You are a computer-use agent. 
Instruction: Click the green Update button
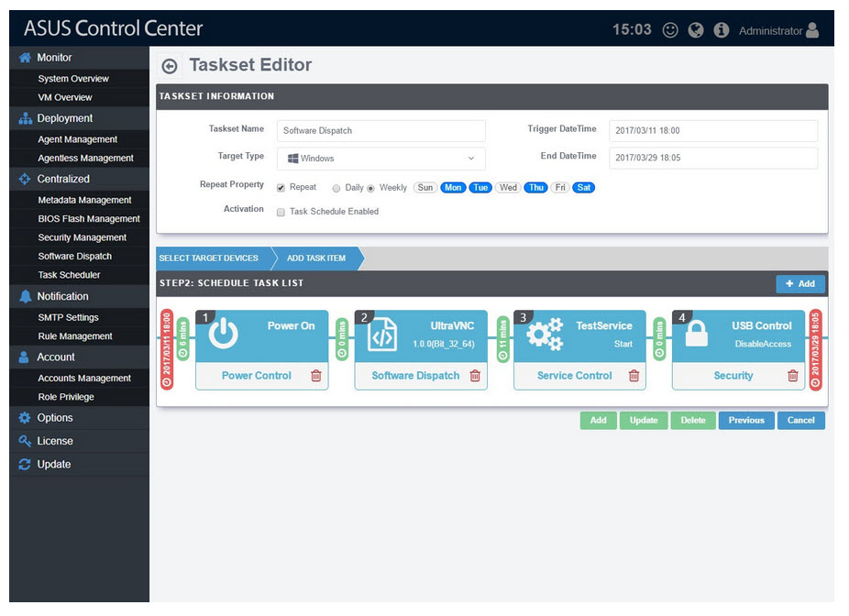click(x=644, y=421)
